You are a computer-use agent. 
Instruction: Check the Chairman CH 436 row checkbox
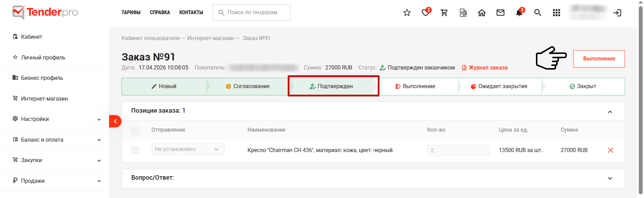click(135, 150)
